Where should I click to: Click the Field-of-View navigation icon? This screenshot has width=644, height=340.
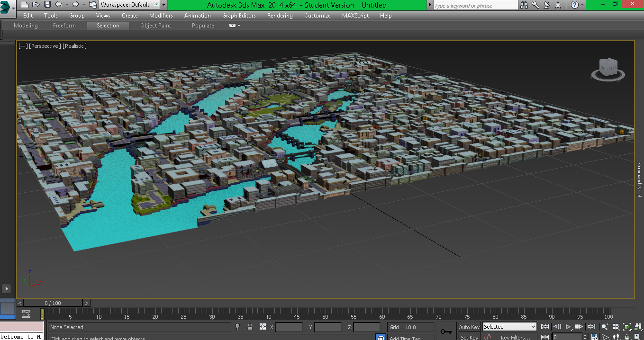[x=606, y=337]
